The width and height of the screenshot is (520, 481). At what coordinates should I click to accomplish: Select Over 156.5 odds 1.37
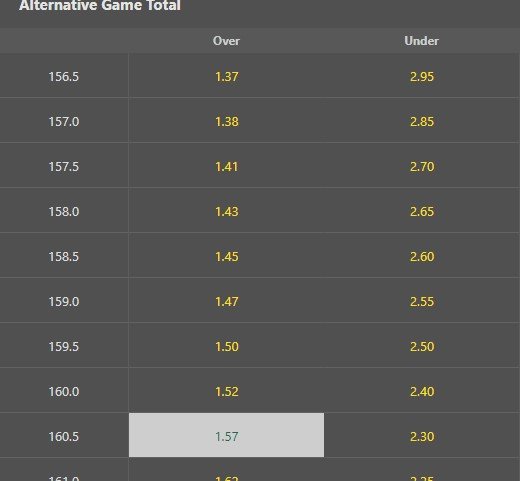(x=226, y=76)
